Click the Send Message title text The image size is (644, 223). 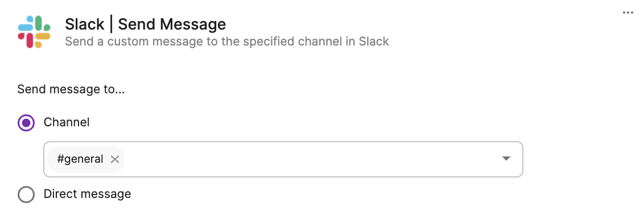172,24
